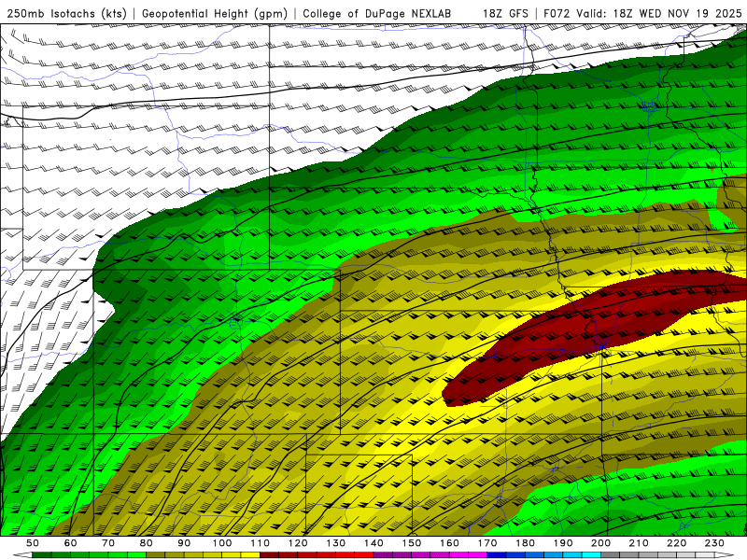Click the 60 label on the color scale
This screenshot has width=747, height=560.
71,543
